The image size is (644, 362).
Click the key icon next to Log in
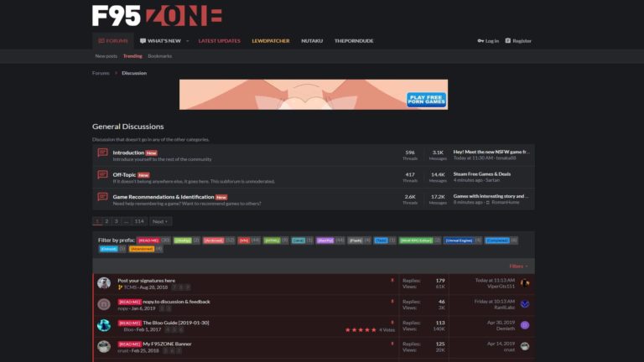tap(480, 41)
